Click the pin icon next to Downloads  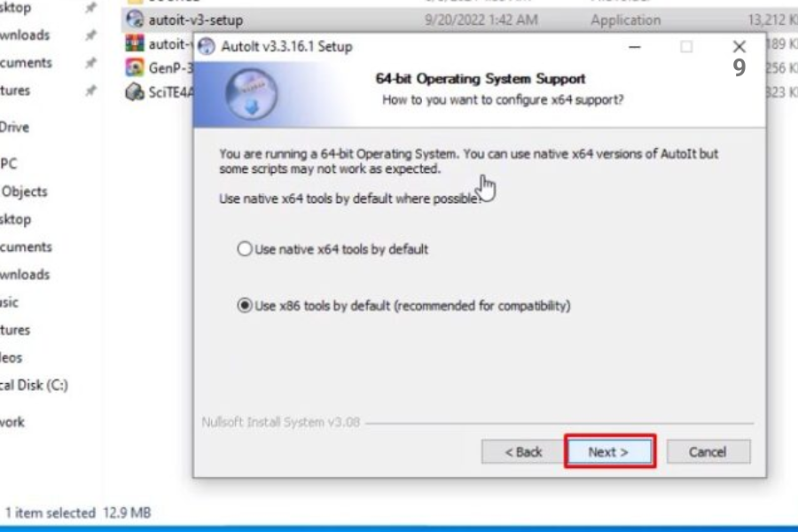tap(90, 35)
